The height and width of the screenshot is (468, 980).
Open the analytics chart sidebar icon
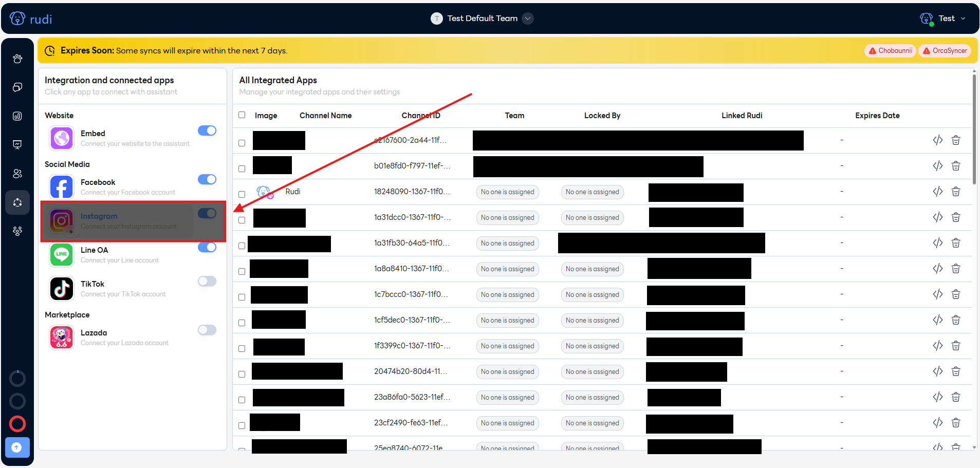pos(17,116)
